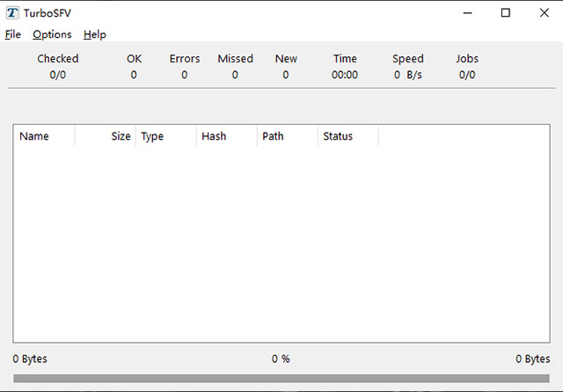Sort list by Size column header
The image size is (563, 392).
105,136
